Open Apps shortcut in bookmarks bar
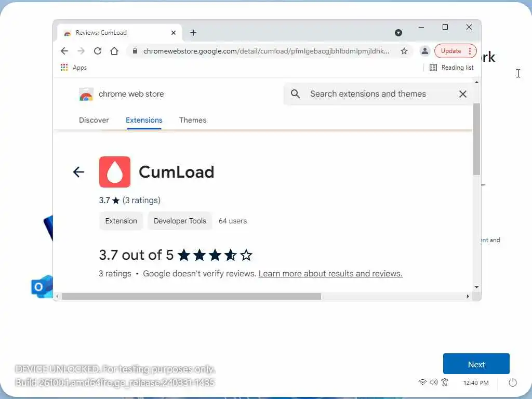The width and height of the screenshot is (532, 399). 74,68
